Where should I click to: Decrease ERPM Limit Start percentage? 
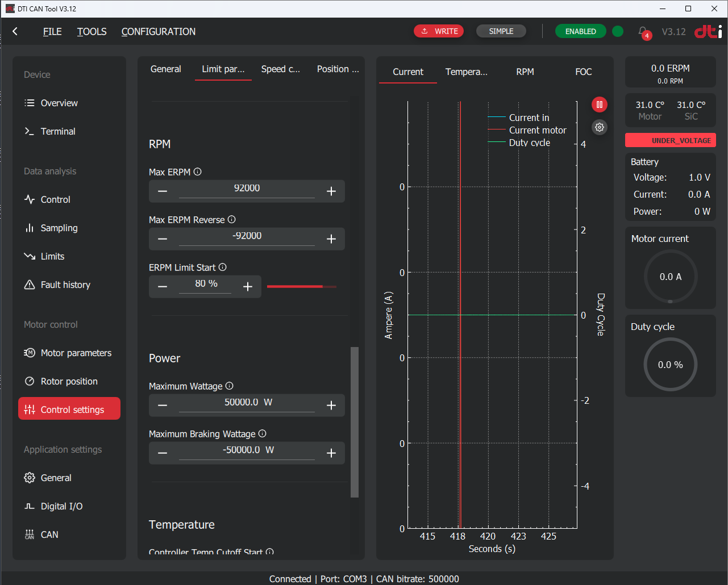pos(163,287)
